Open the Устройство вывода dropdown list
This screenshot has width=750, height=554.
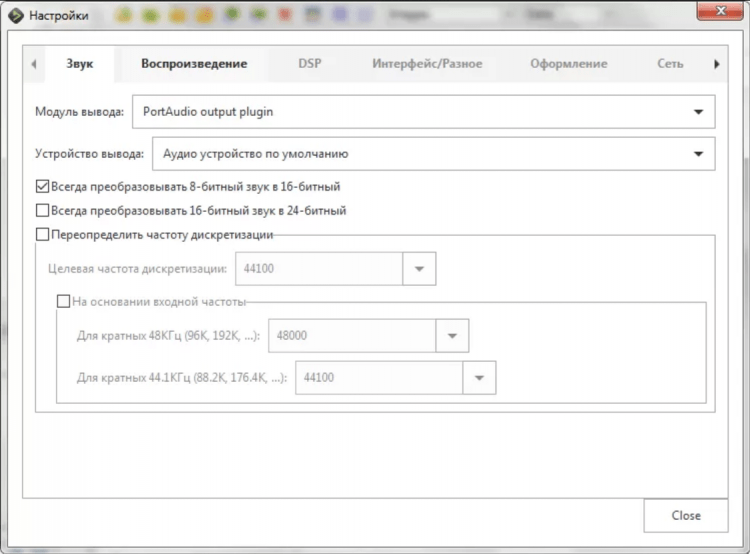tap(698, 154)
